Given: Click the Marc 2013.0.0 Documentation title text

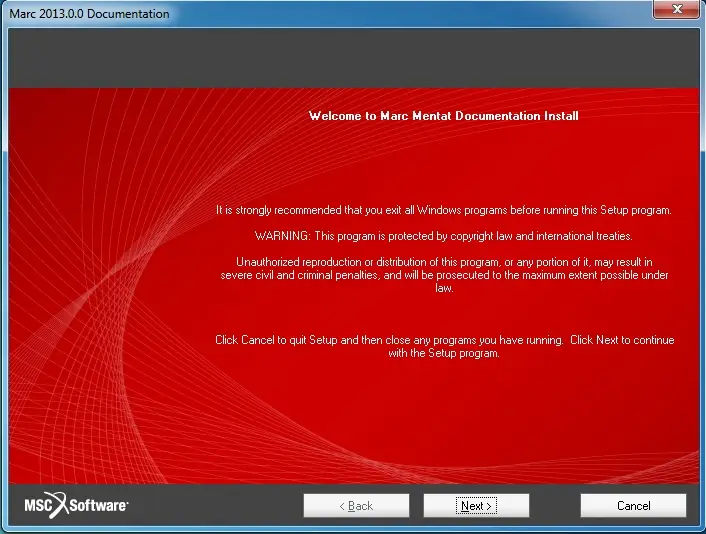Looking at the screenshot, I should click(89, 14).
